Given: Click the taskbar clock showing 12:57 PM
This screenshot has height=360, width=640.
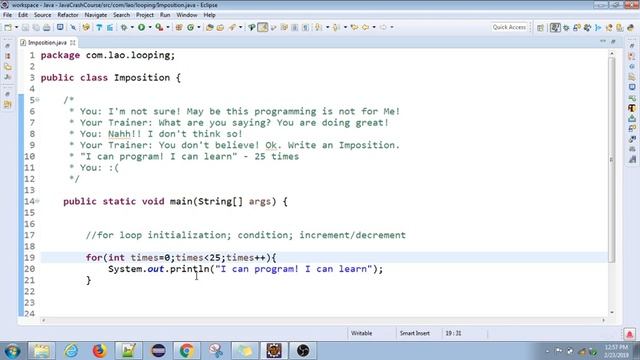Looking at the screenshot, I should (x=617, y=351).
